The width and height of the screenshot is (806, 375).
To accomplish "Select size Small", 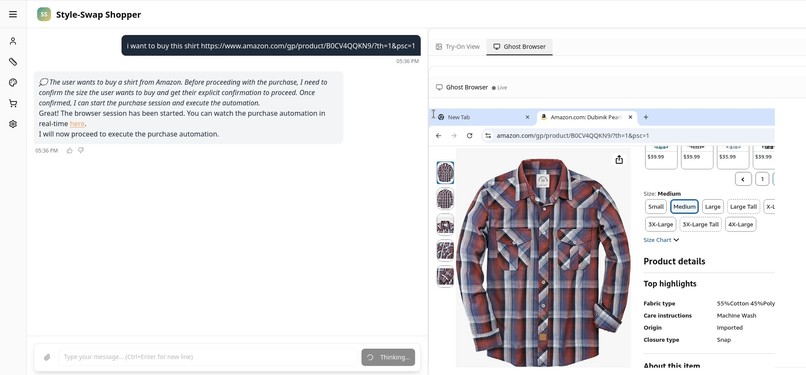I will tap(656, 207).
